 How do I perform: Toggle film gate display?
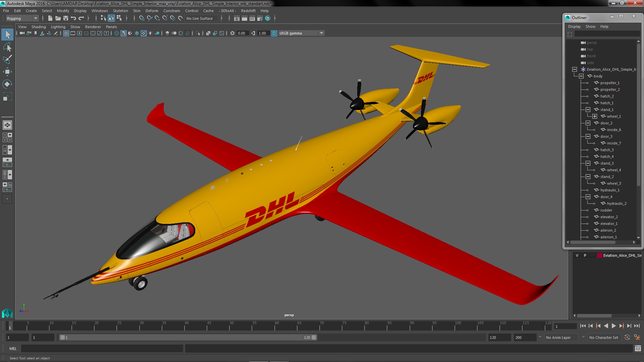point(73,33)
